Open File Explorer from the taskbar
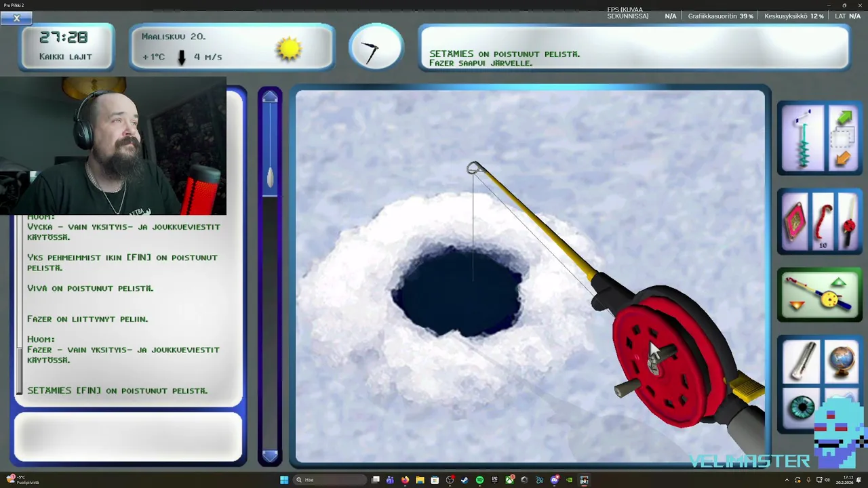The height and width of the screenshot is (488, 868). 420,480
